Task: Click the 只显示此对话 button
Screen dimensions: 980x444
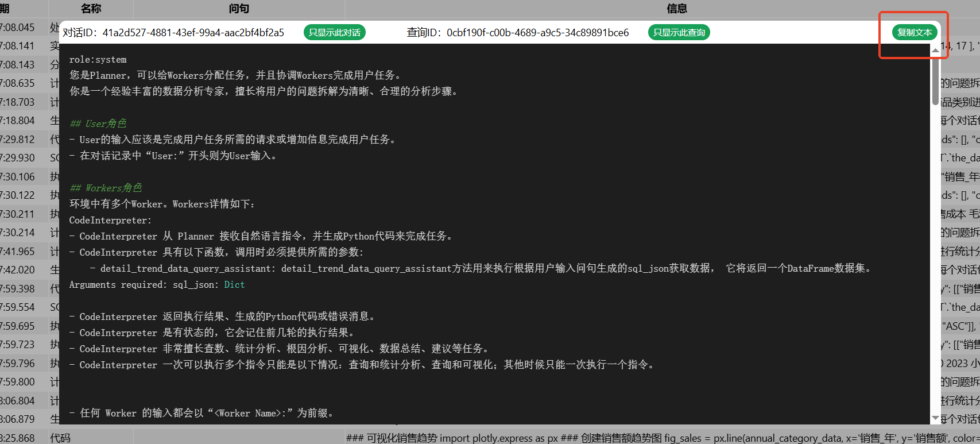Action: point(335,32)
